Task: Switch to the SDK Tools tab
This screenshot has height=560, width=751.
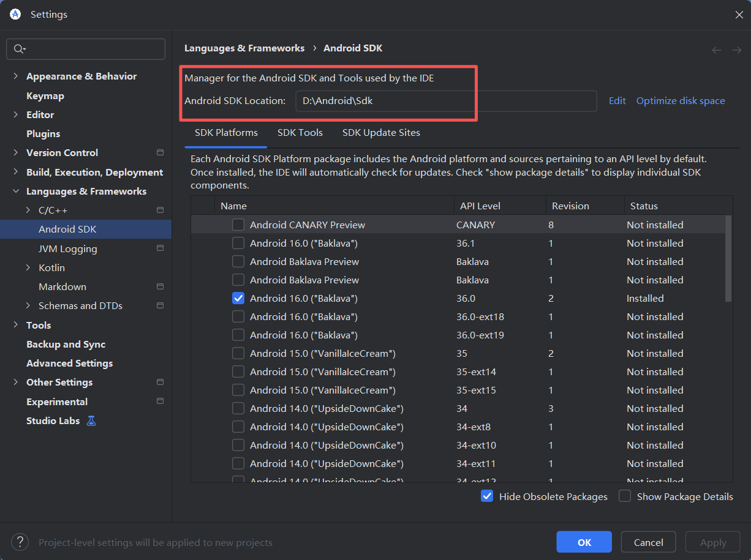Action: pyautogui.click(x=300, y=132)
